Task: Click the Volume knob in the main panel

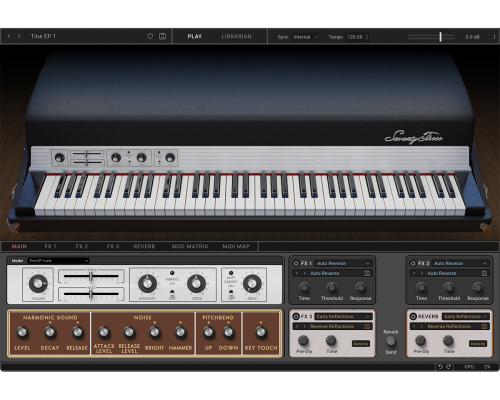Action: [38, 284]
